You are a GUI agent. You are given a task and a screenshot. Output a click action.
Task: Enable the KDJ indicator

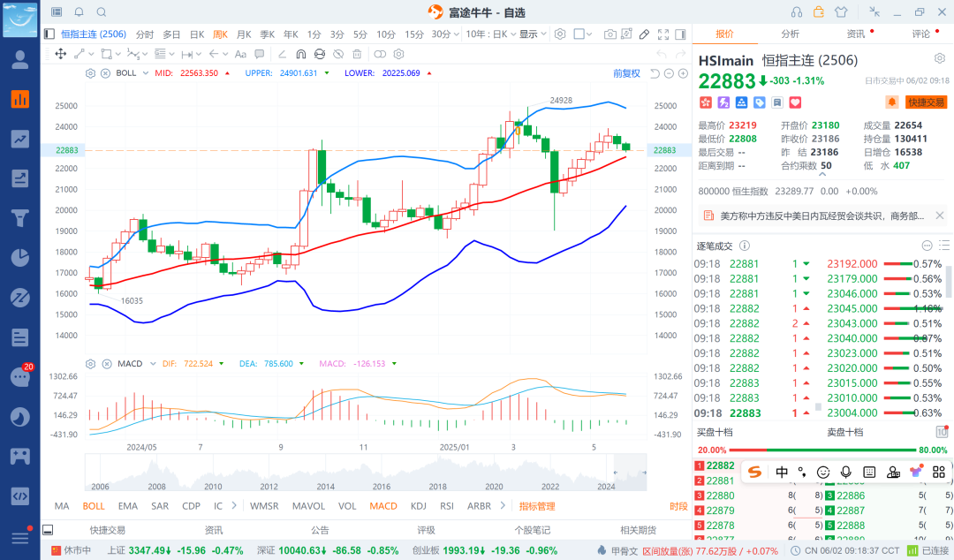pos(419,506)
